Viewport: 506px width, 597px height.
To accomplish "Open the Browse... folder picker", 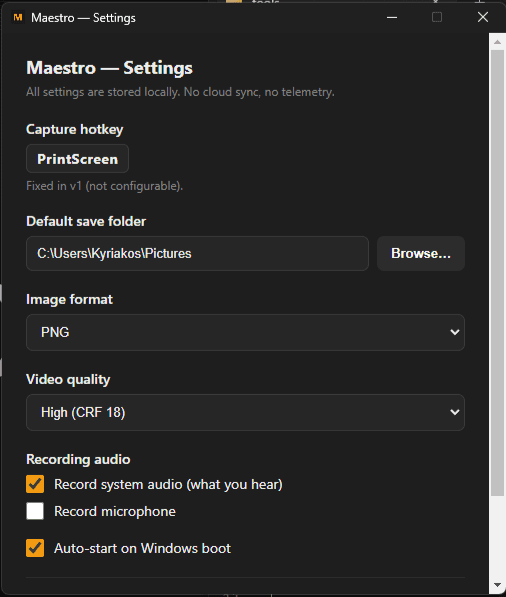I will (421, 254).
